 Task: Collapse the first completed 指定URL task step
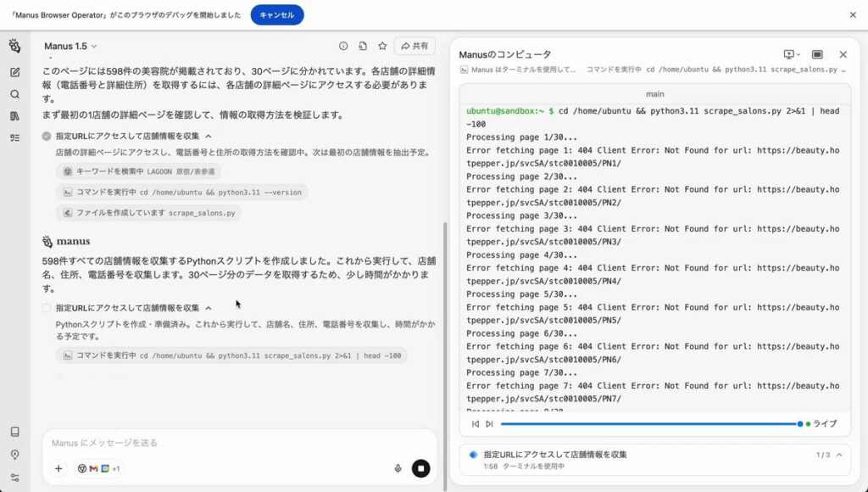[x=209, y=136]
